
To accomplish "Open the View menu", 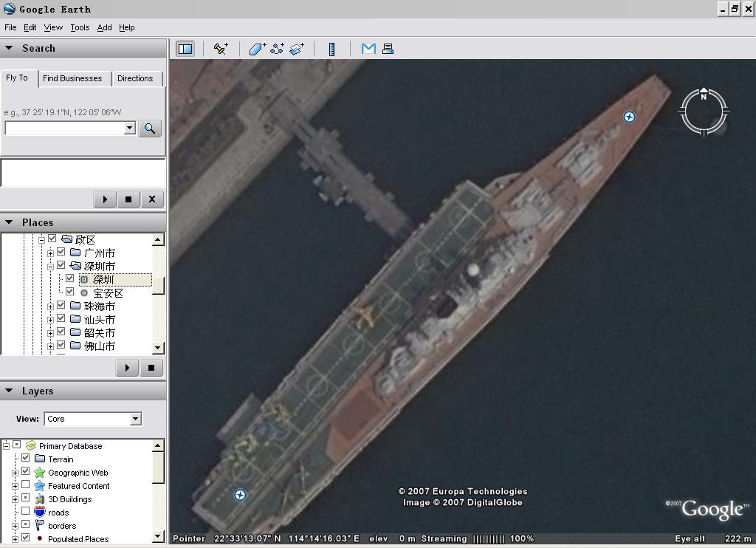I will tap(53, 27).
